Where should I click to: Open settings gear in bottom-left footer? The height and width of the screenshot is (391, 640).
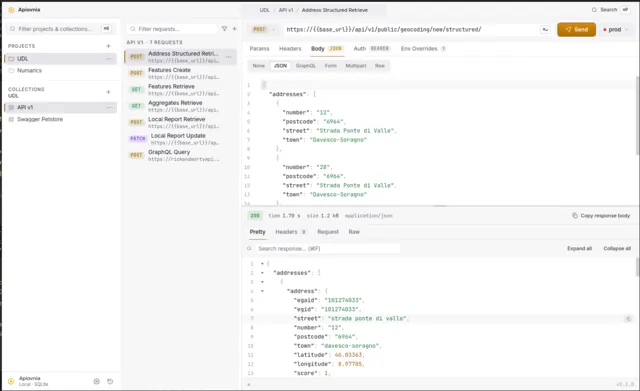click(x=96, y=381)
